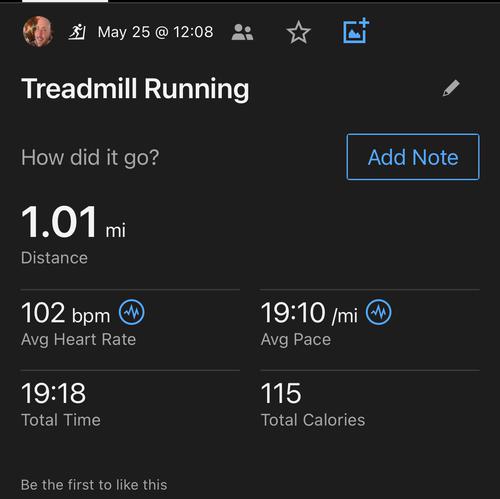The height and width of the screenshot is (499, 500).
Task: Tap the Distance label
Action: pyautogui.click(x=54, y=258)
